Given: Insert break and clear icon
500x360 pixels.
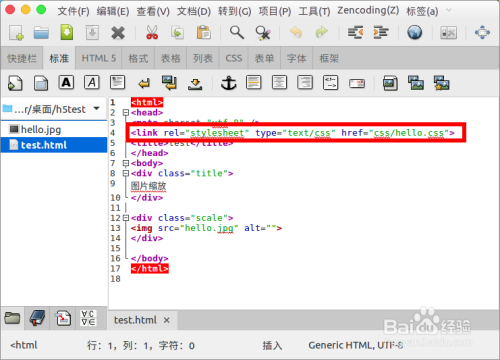Looking at the screenshot, I should point(169,83).
